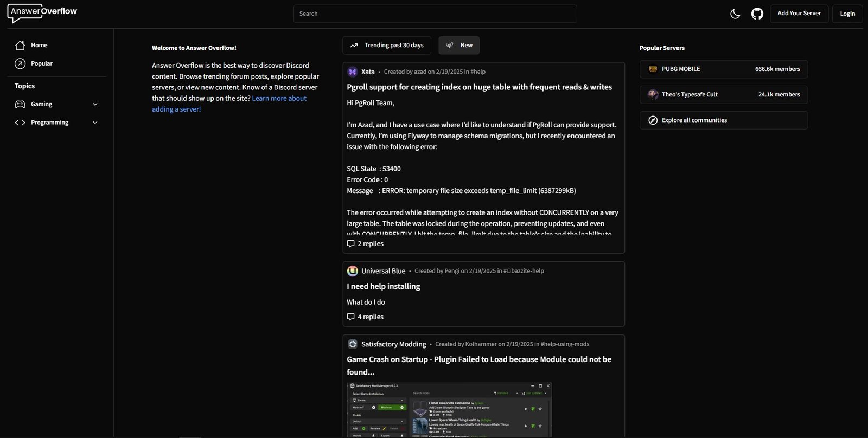Viewport: 868px width, 438px height.
Task: Click the Theo's Typesafe Cult avatar
Action: pos(653,94)
